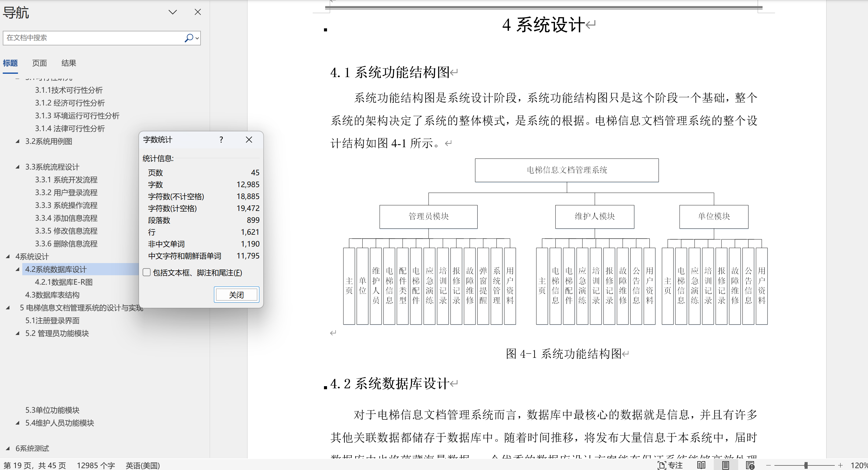Enable 包括文本框、脚注和尾注 checkbox
868x470 pixels.
click(147, 272)
